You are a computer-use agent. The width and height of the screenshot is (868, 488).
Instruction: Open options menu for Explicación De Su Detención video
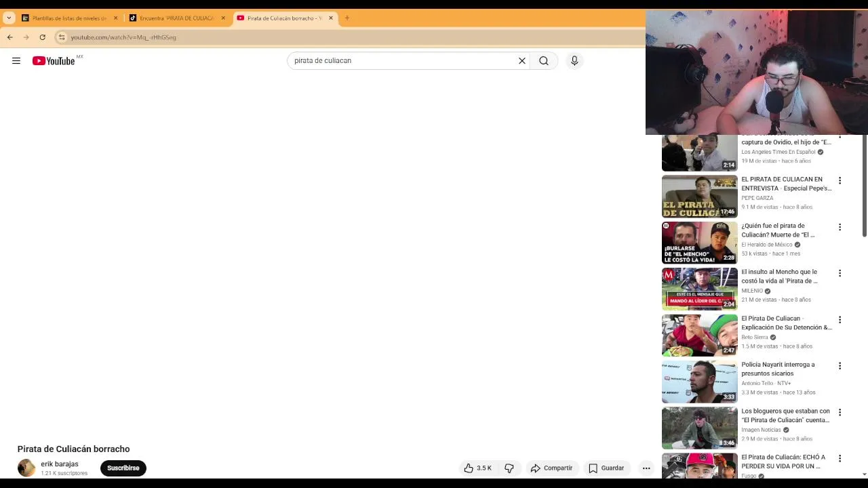click(840, 320)
